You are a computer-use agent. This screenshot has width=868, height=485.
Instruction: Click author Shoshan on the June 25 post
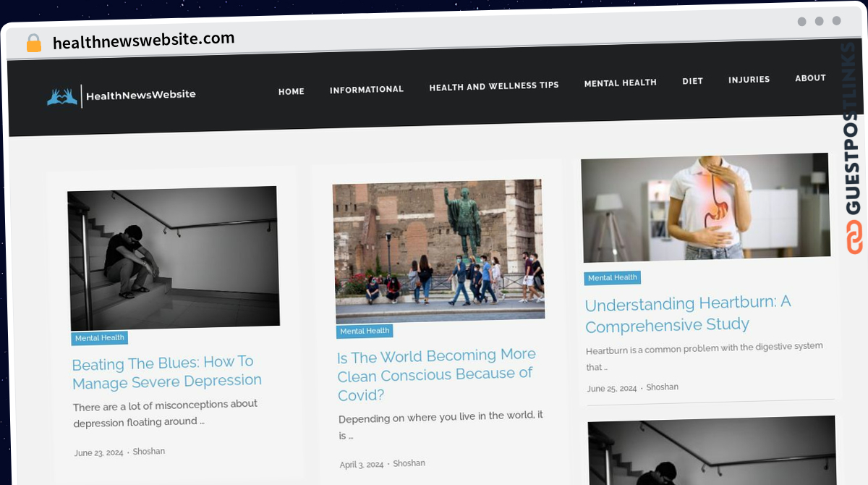(662, 387)
